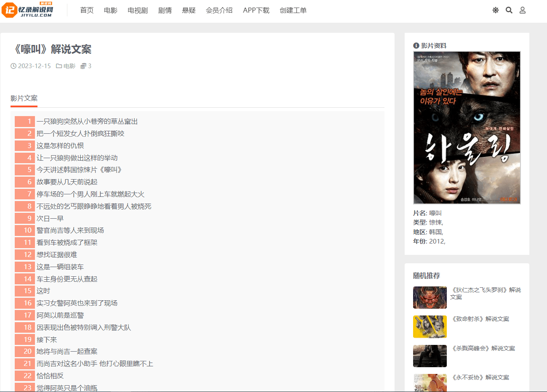This screenshot has width=547, height=392.
Task: Open 《致命射杀》解说文案 link
Action: coord(480,319)
